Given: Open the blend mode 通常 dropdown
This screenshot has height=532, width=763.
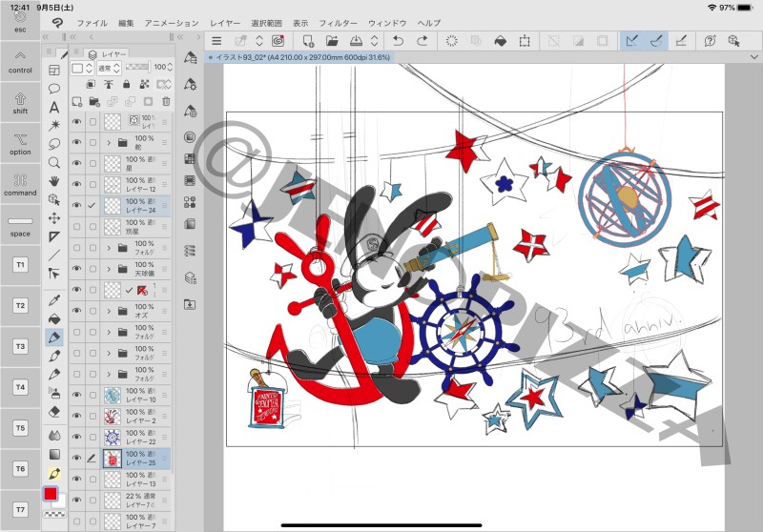Looking at the screenshot, I should tap(109, 68).
